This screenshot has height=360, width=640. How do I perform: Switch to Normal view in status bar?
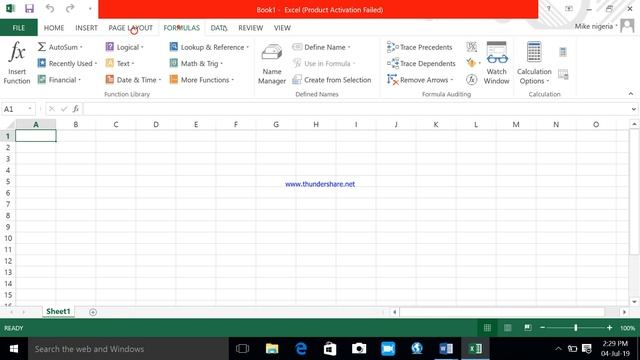click(487, 328)
